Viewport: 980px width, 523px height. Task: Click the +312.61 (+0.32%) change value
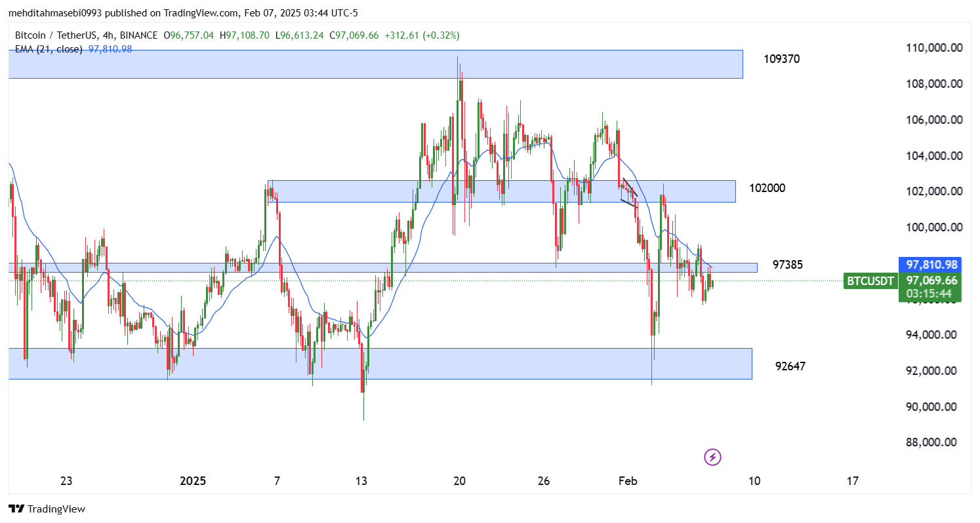click(x=422, y=35)
